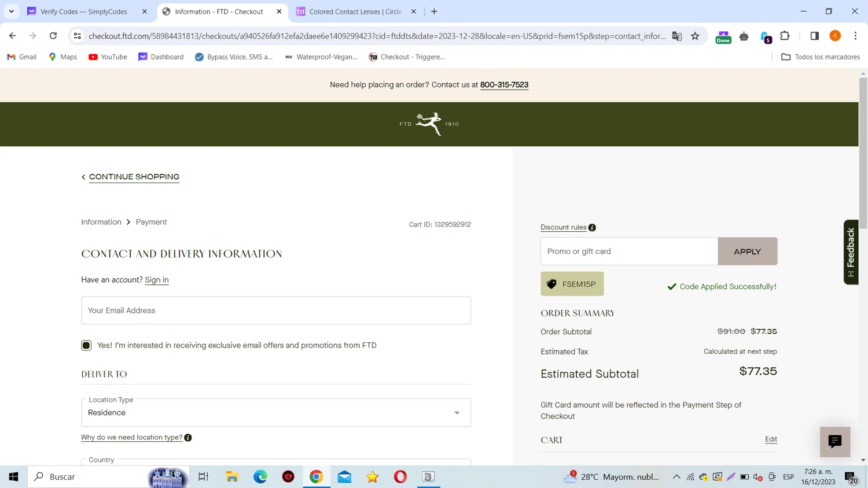Expand the Location Type dropdown
Image resolution: width=868 pixels, height=488 pixels.
coord(276,413)
